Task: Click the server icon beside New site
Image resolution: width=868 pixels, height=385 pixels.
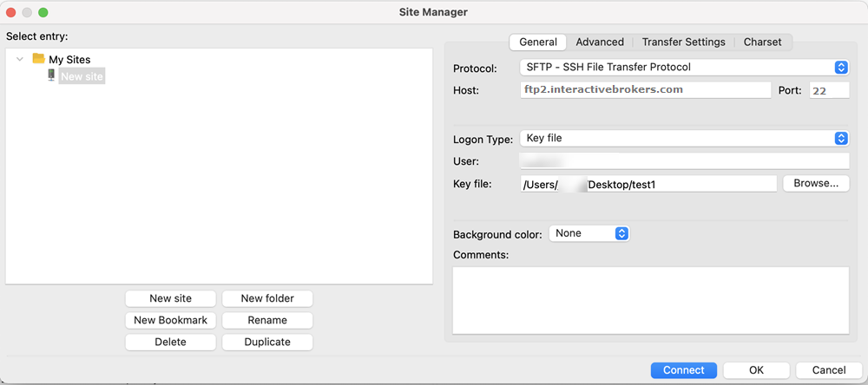Action: [51, 75]
